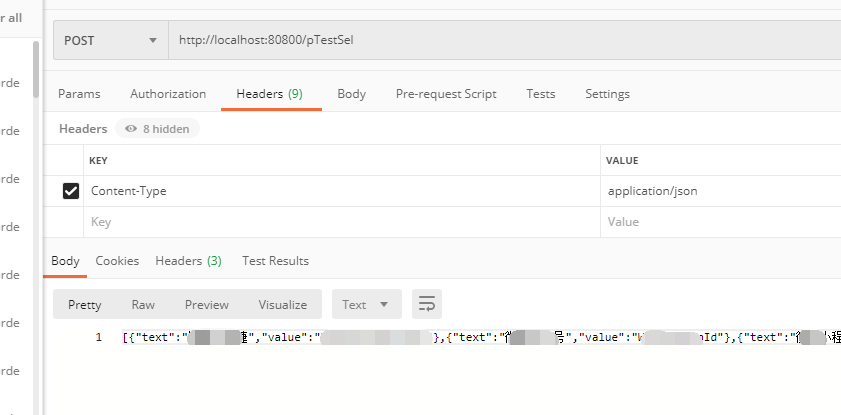Uncheck the Content-Type header checkbox
This screenshot has height=415, width=841.
71,191
